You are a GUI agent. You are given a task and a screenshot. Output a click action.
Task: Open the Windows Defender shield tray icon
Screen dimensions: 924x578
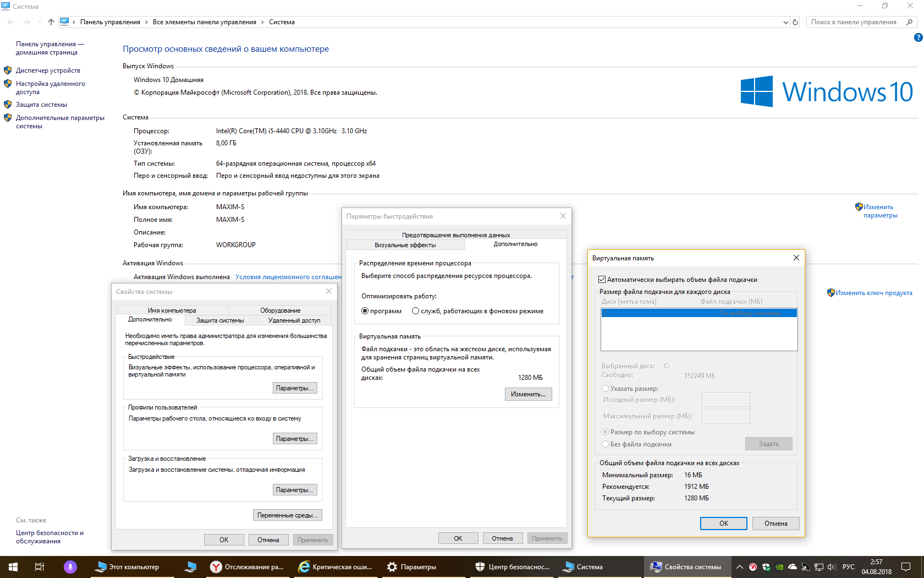click(766, 567)
